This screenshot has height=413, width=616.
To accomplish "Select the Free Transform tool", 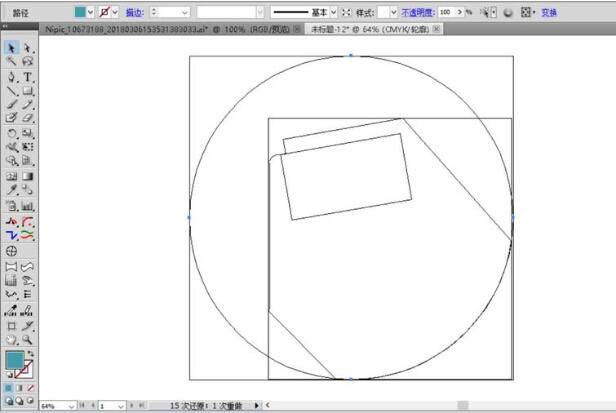I will [x=27, y=147].
